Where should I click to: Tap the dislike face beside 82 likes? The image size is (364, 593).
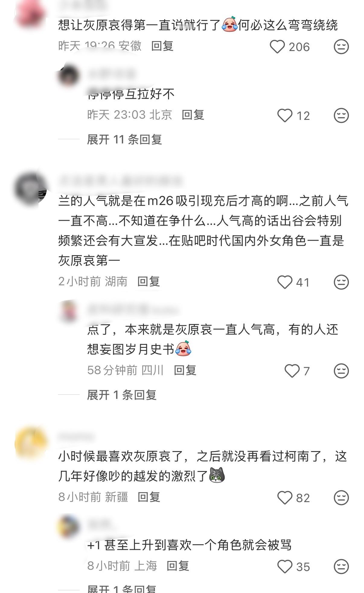pos(341,498)
